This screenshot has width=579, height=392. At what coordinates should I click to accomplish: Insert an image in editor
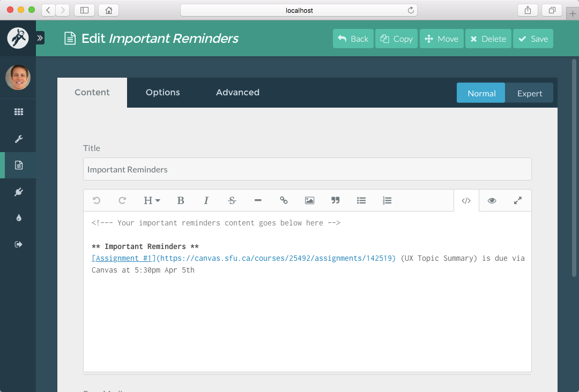(309, 200)
